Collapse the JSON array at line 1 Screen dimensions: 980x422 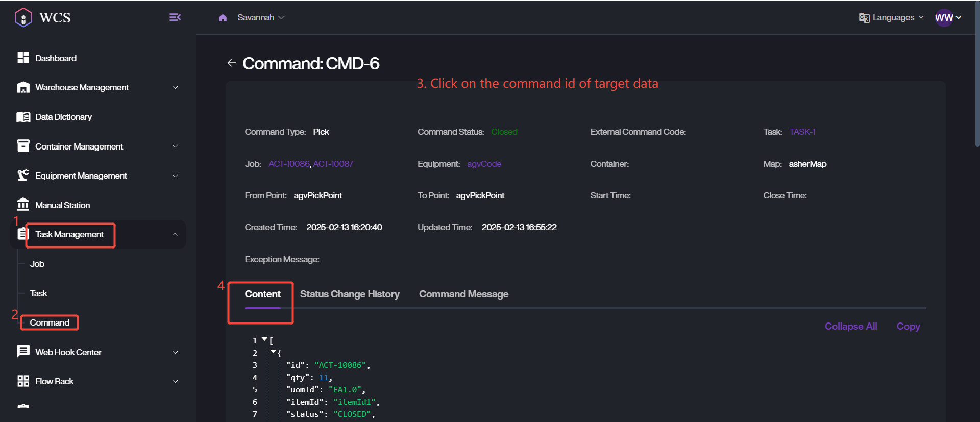264,339
